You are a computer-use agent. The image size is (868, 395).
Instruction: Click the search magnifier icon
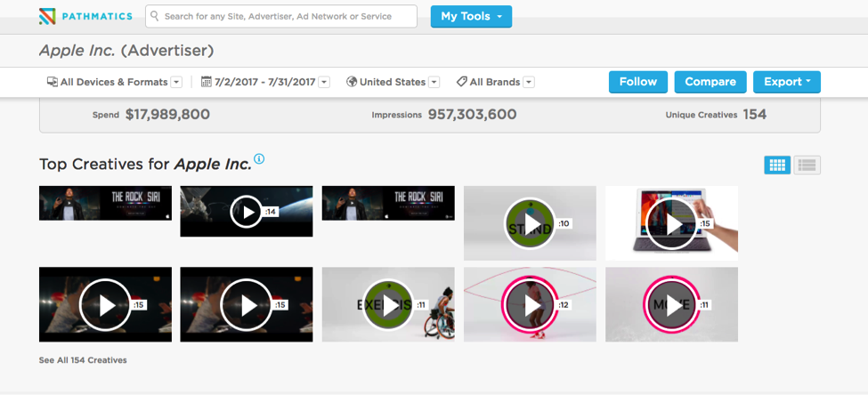pos(155,16)
